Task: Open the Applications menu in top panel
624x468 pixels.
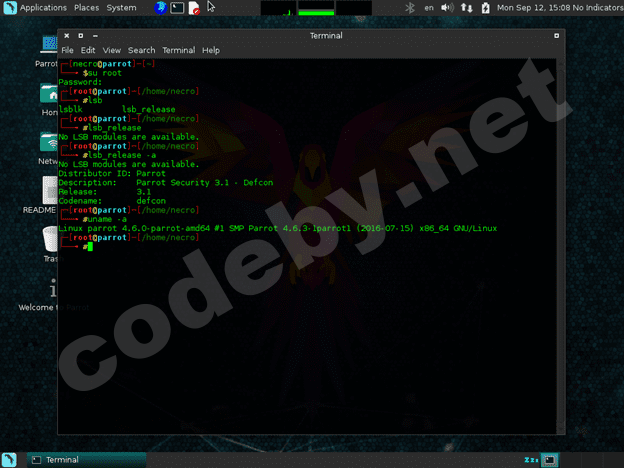Action: click(36, 8)
